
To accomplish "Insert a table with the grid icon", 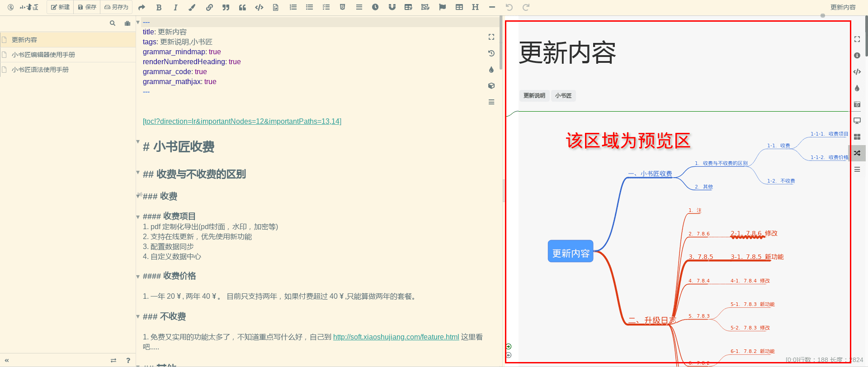I will [459, 7].
